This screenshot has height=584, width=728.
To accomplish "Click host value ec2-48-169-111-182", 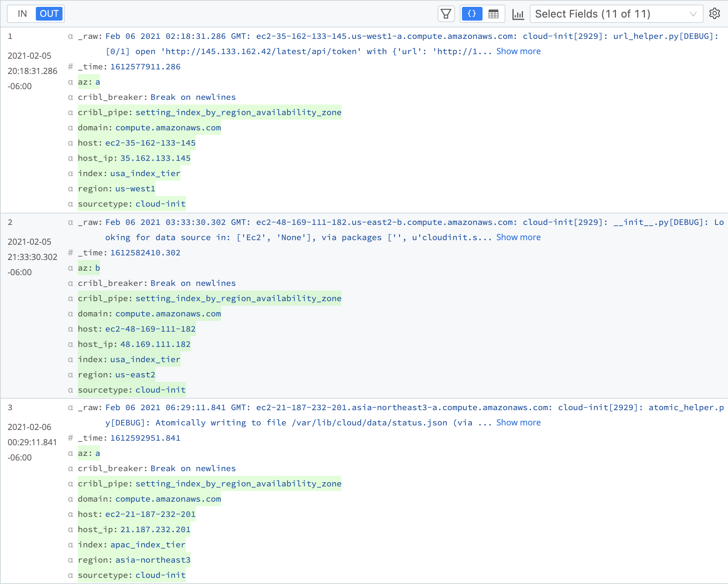I will point(150,329).
